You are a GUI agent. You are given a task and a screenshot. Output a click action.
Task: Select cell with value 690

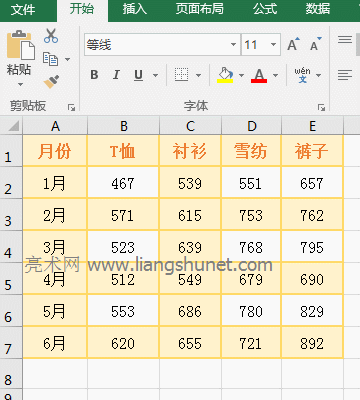click(312, 279)
